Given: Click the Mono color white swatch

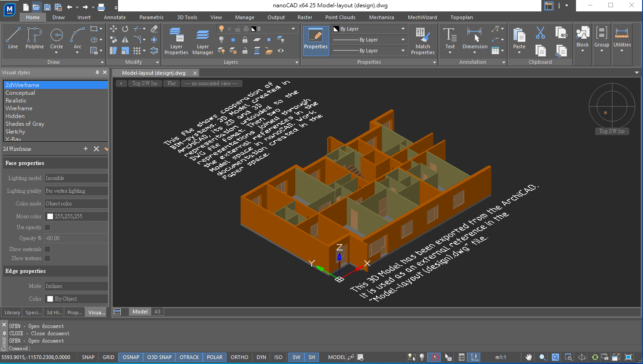Looking at the screenshot, I should point(50,216).
